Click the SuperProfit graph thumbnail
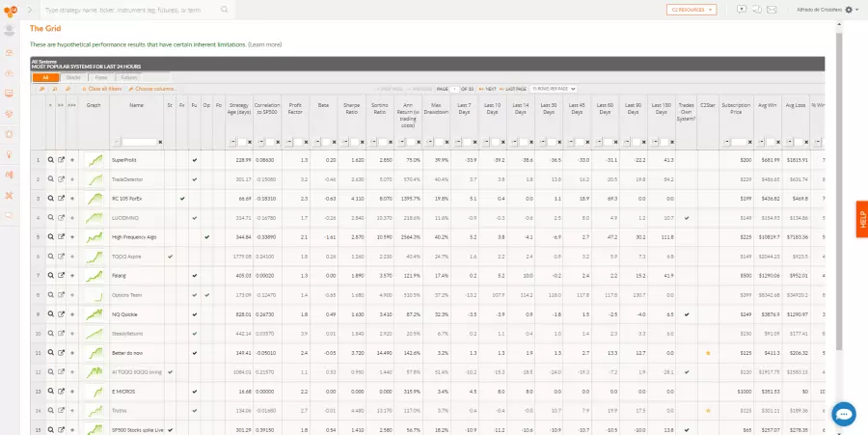This screenshot has height=435, width=868. [95, 160]
